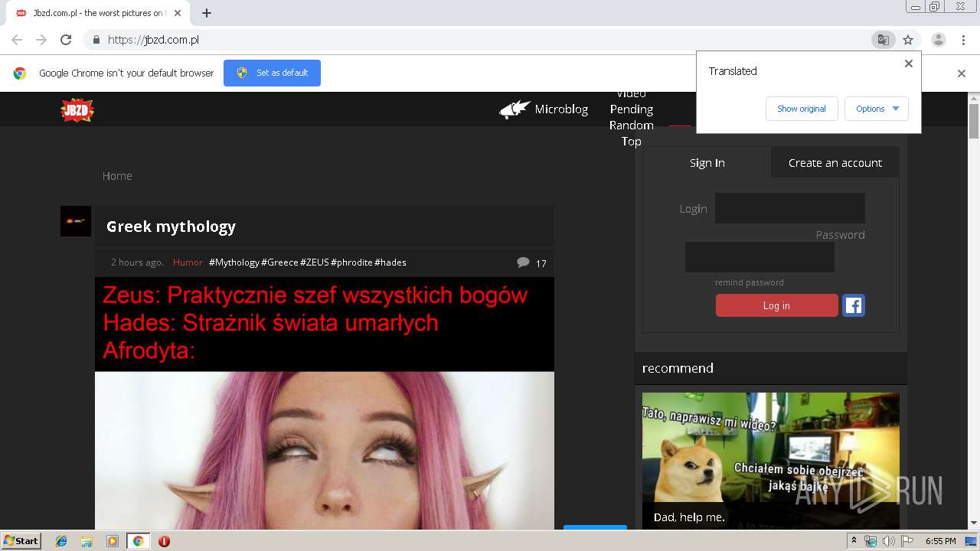Image resolution: width=980 pixels, height=551 pixels.
Task: Click the #ZEUS tag
Action: point(315,262)
